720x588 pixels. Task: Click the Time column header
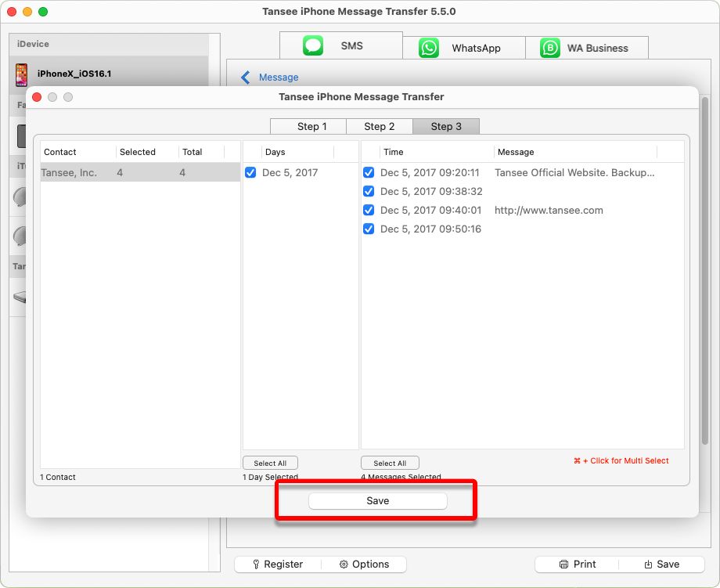(437, 152)
